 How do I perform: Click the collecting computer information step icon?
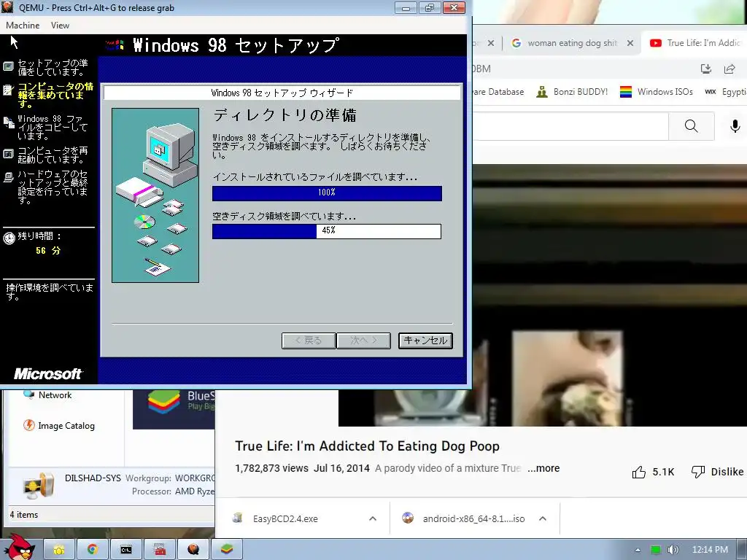tap(7, 90)
